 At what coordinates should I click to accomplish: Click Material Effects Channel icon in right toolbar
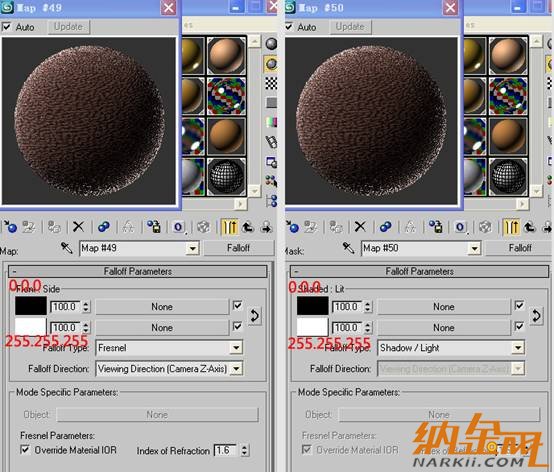[460, 227]
